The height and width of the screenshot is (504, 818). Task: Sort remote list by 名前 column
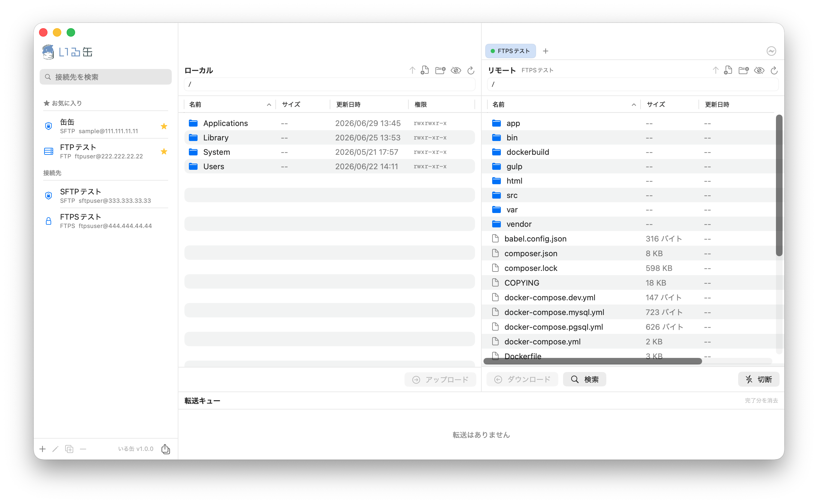click(x=564, y=105)
